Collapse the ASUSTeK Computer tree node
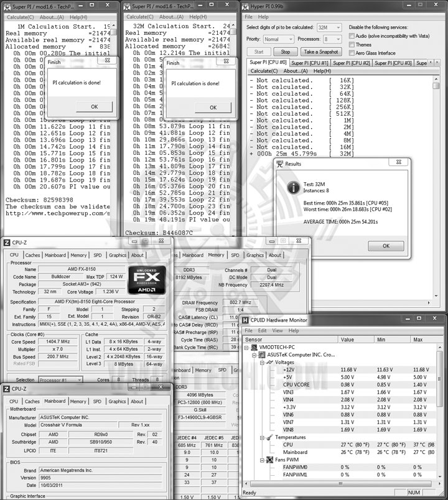Viewport: 448px width, 500px height. coord(254,355)
